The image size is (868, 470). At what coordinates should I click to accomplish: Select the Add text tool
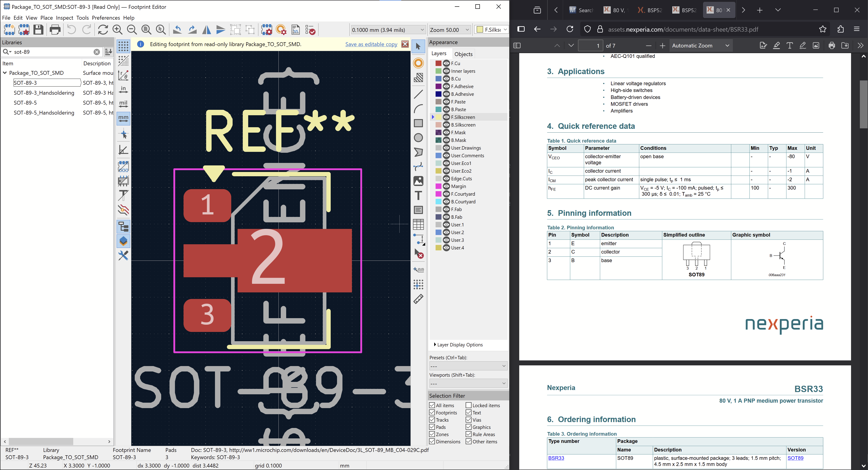point(418,195)
